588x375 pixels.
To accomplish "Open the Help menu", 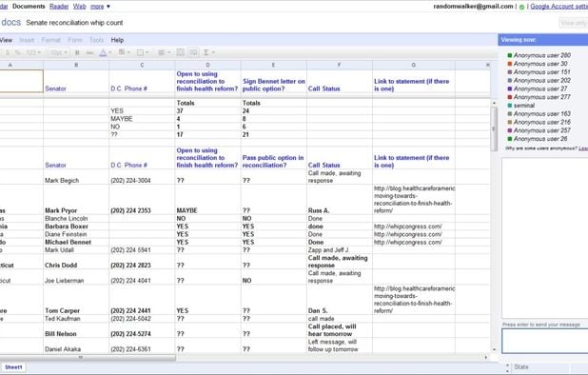I will pos(117,40).
